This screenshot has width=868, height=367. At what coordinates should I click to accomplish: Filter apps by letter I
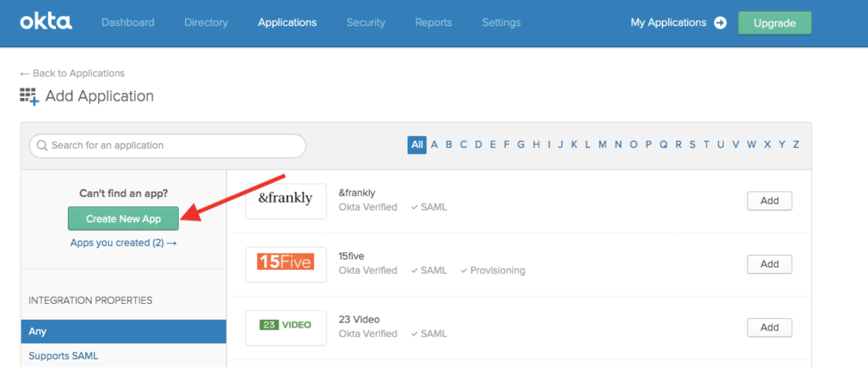[549, 145]
